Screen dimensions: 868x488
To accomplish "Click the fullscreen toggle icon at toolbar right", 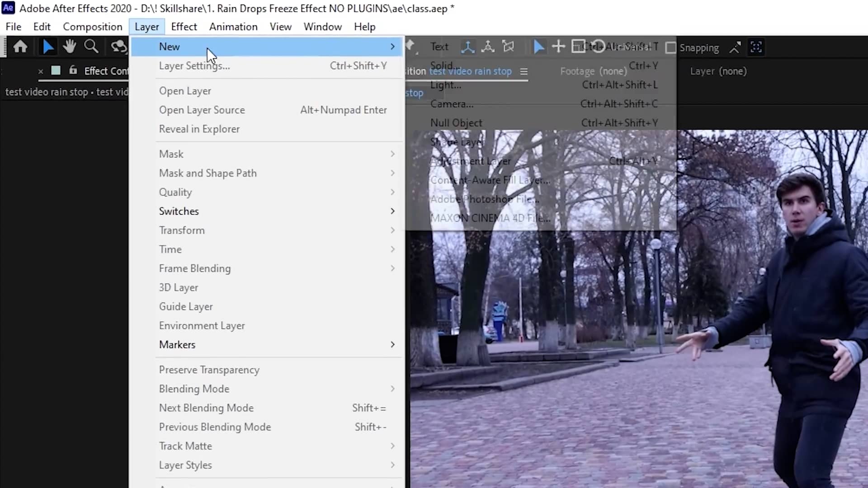I will click(x=756, y=47).
